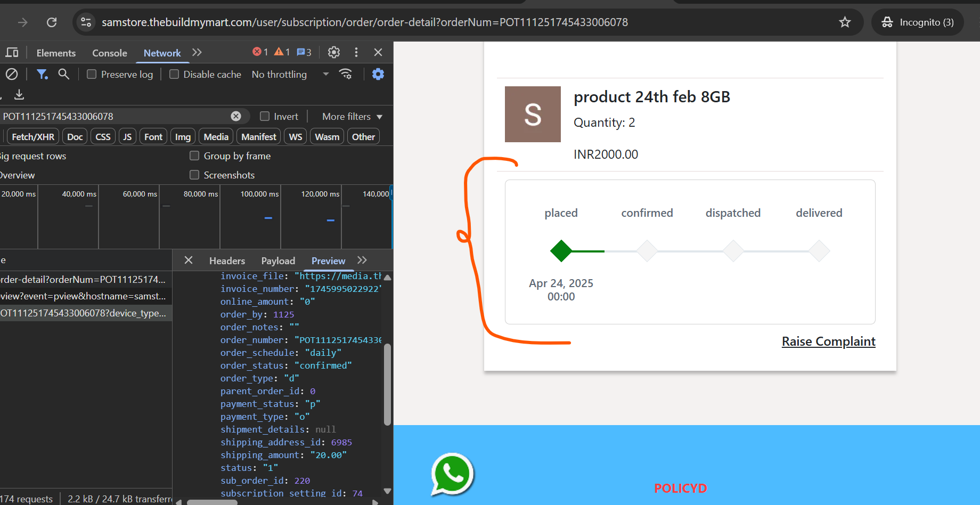This screenshot has height=505, width=980.
Task: Show more detail tabs chevron next to Preview
Action: coord(362,260)
